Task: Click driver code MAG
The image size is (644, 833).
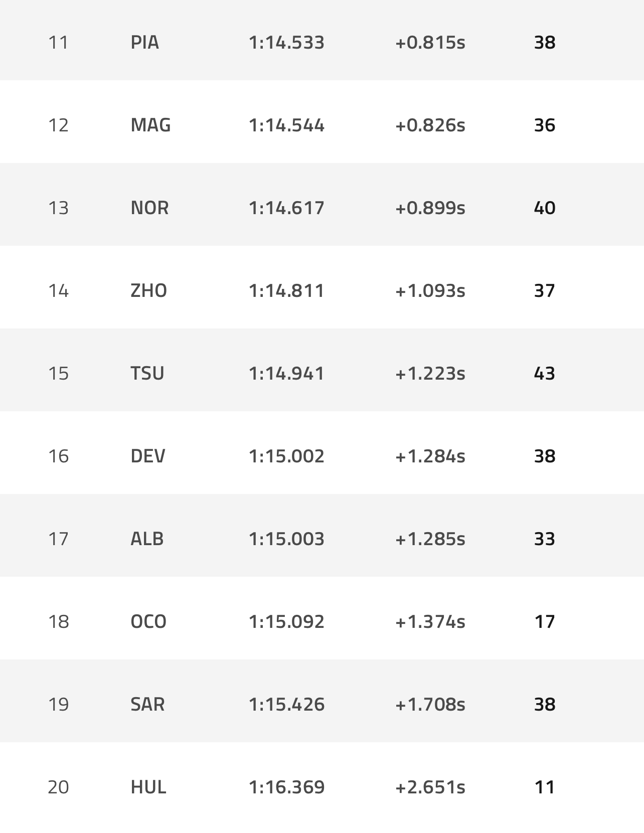Action: 150,125
